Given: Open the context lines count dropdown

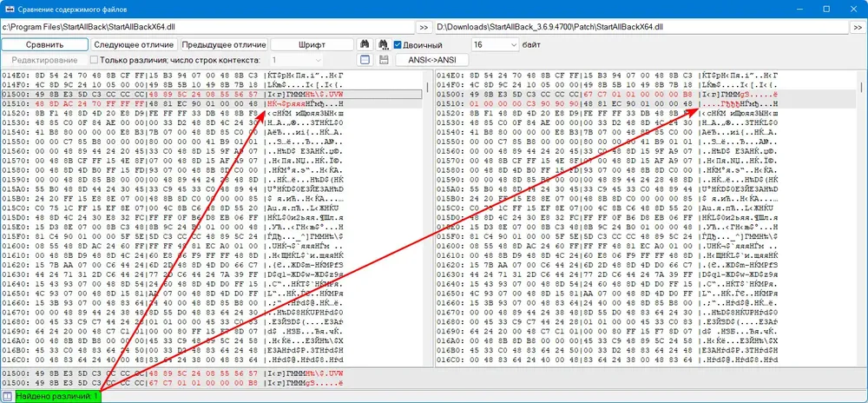Looking at the screenshot, I should (x=297, y=60).
